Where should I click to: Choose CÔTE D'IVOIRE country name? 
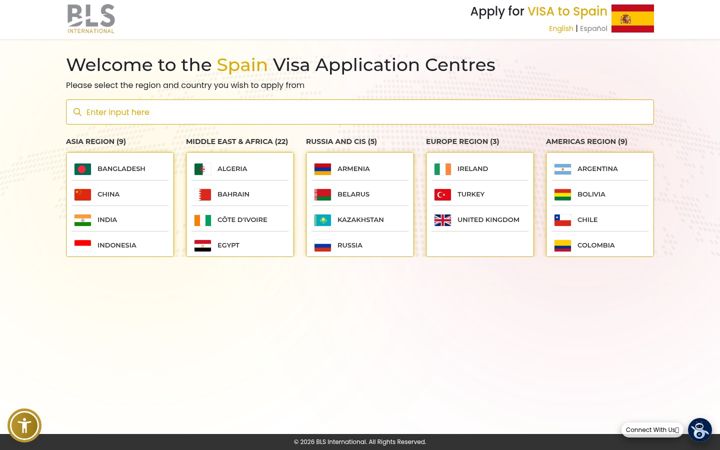coord(242,220)
